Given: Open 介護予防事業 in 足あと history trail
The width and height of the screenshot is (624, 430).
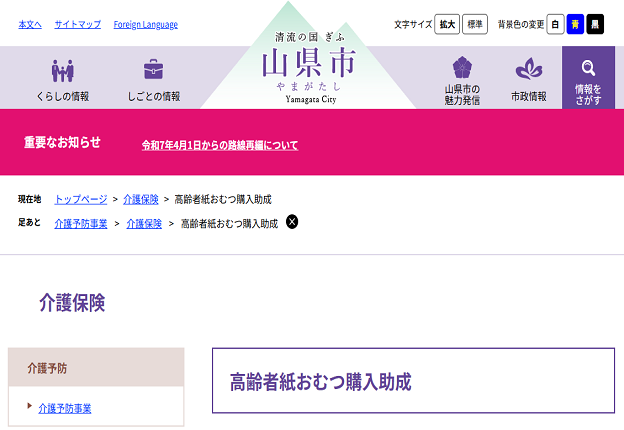Looking at the screenshot, I should [x=80, y=223].
